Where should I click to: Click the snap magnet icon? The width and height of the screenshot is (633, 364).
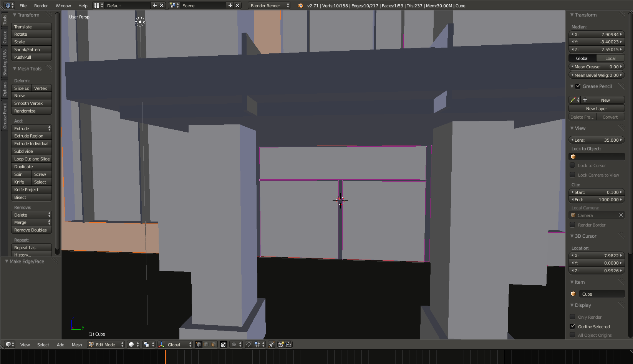coord(249,344)
